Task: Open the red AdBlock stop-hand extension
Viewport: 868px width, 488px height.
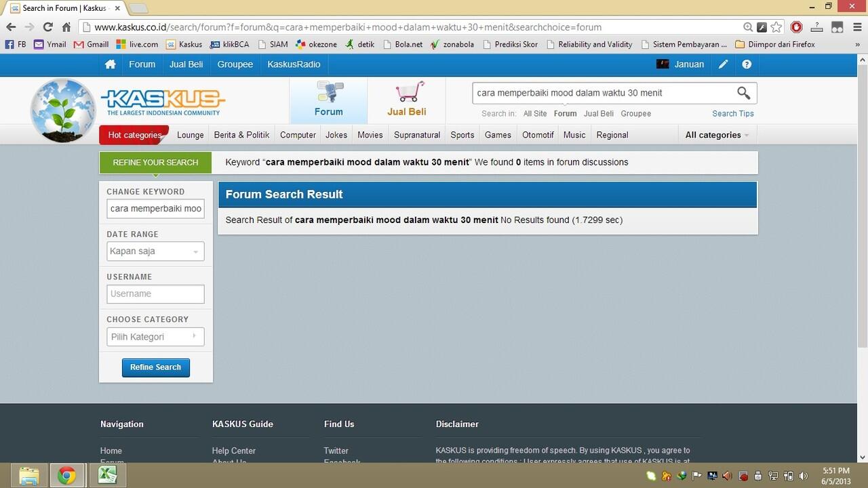Action: click(797, 27)
